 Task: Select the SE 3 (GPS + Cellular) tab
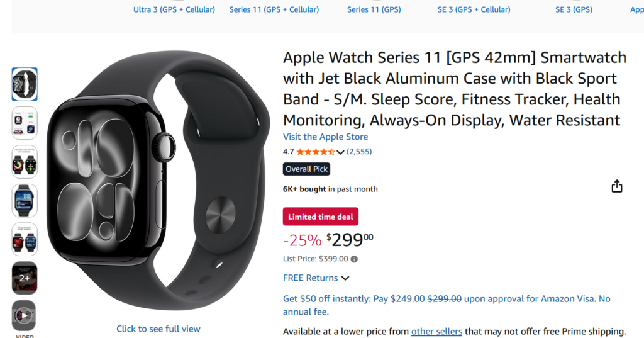[x=474, y=9]
